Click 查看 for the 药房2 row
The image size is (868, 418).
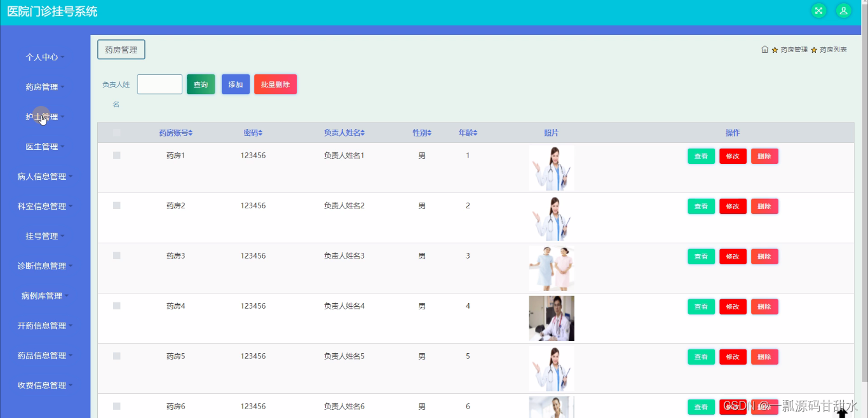click(701, 206)
